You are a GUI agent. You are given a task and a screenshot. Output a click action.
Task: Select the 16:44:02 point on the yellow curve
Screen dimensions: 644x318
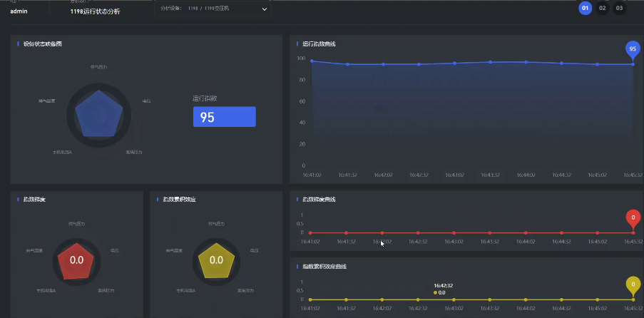pyautogui.click(x=526, y=299)
